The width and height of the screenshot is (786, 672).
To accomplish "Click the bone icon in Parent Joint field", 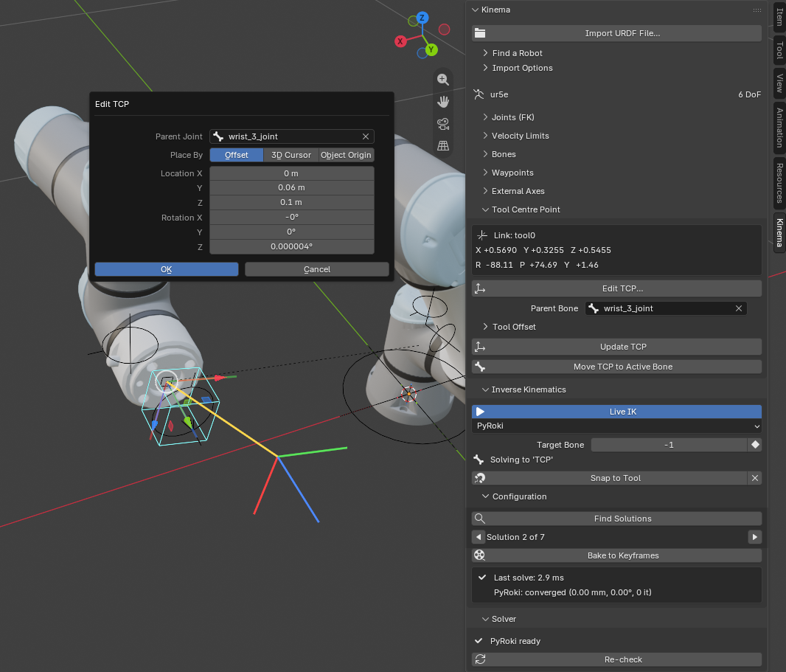I will click(x=218, y=136).
